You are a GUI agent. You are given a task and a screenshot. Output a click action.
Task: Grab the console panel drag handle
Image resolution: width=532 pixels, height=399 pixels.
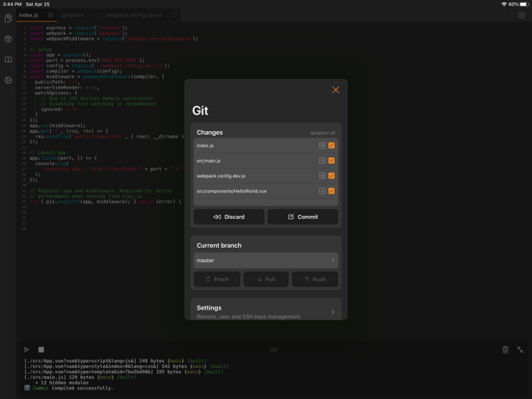274,350
